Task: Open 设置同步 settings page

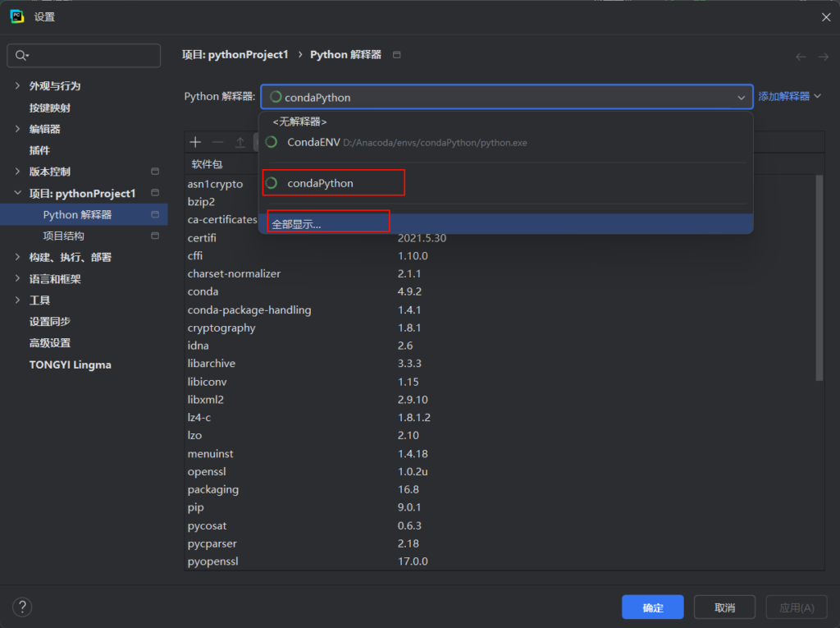Action: coord(50,321)
